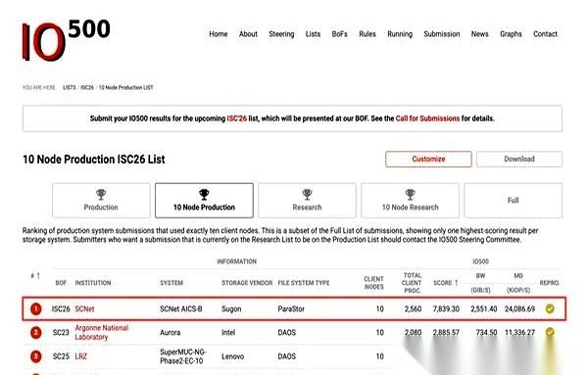Open the Research trophy tab
The image size is (588, 375).
[307, 201]
